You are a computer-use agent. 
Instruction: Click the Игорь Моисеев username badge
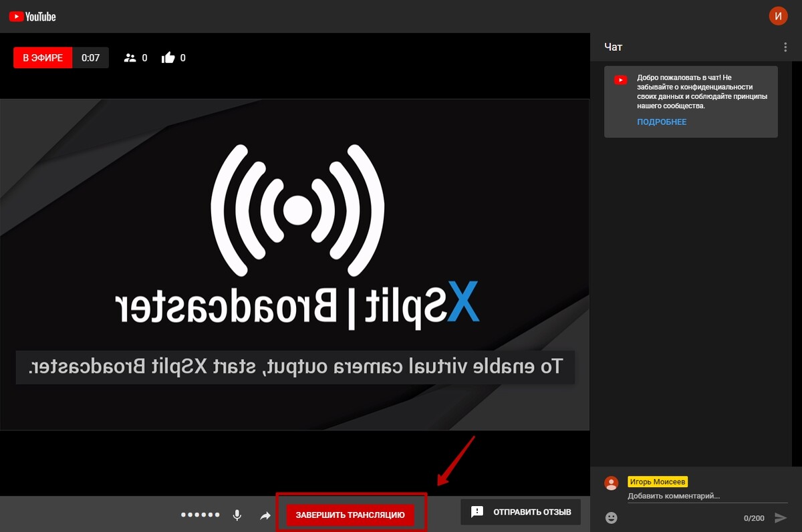click(658, 481)
